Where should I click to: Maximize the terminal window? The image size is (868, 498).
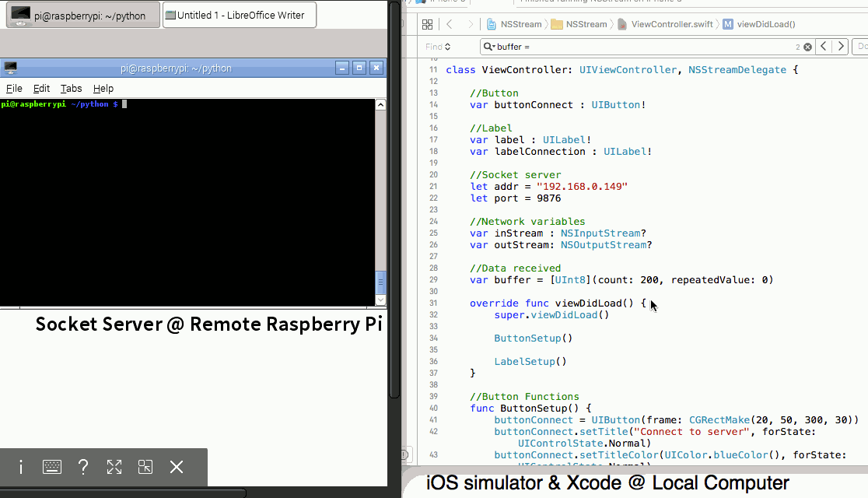(x=359, y=68)
